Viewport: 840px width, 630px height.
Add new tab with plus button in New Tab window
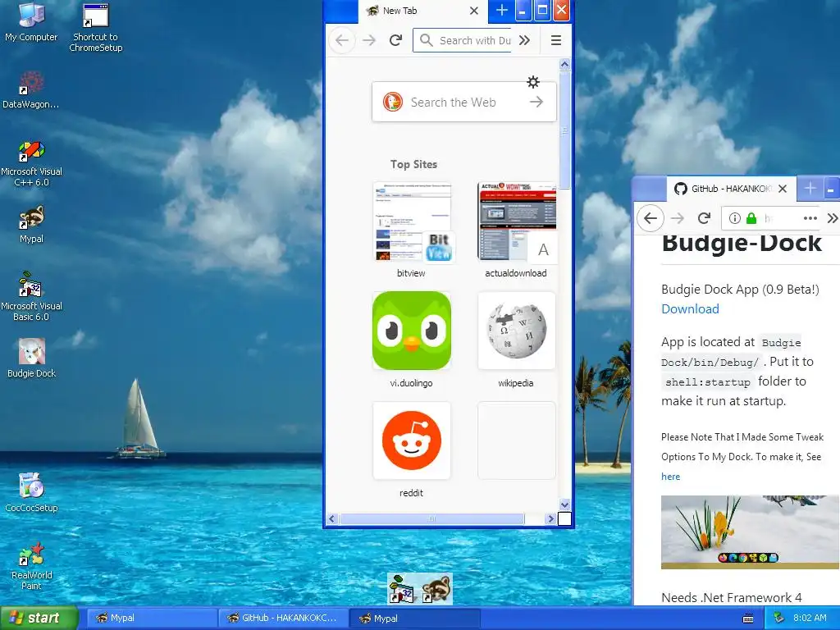(x=501, y=11)
